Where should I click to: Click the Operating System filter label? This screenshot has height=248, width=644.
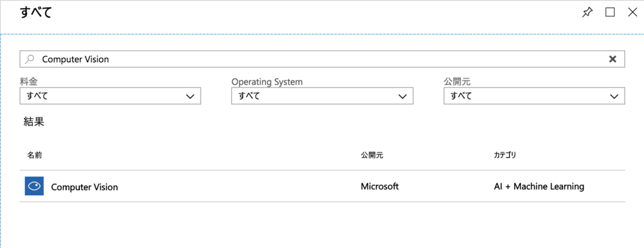pos(267,82)
